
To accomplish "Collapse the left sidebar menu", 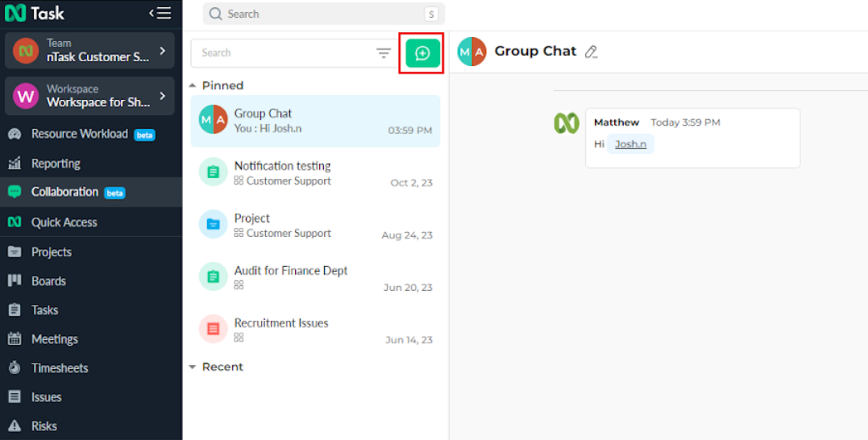I will point(160,13).
